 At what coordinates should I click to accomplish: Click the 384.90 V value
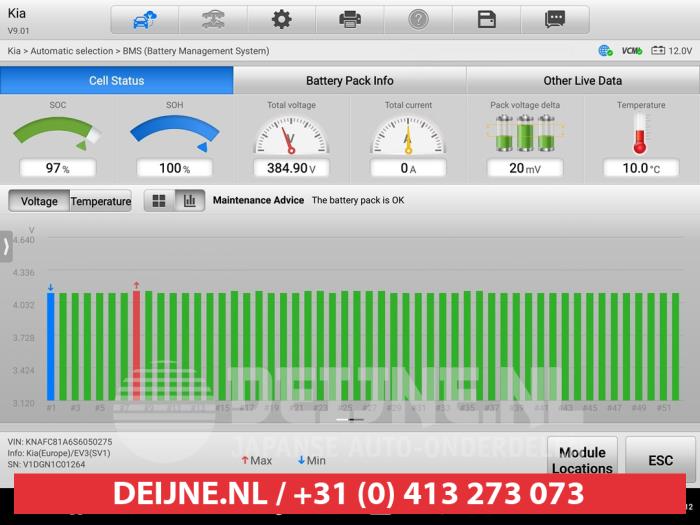(291, 168)
